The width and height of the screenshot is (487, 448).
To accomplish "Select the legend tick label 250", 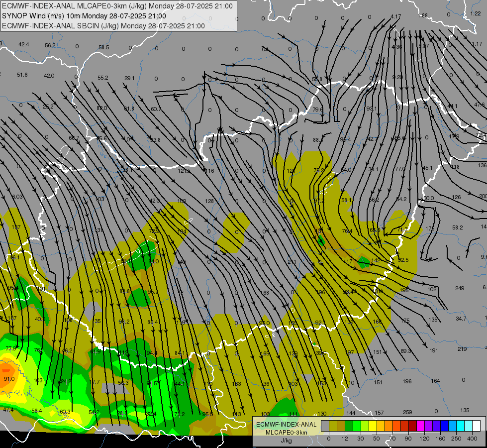I will 456,439.
